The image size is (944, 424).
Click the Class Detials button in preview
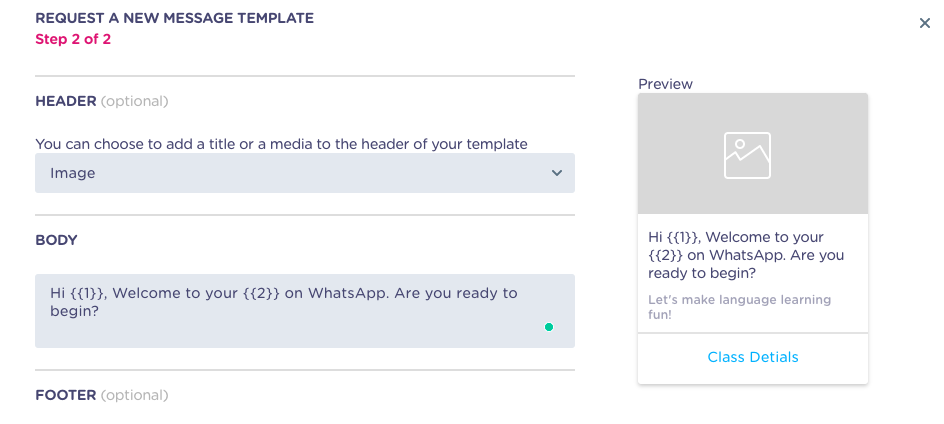pos(753,357)
